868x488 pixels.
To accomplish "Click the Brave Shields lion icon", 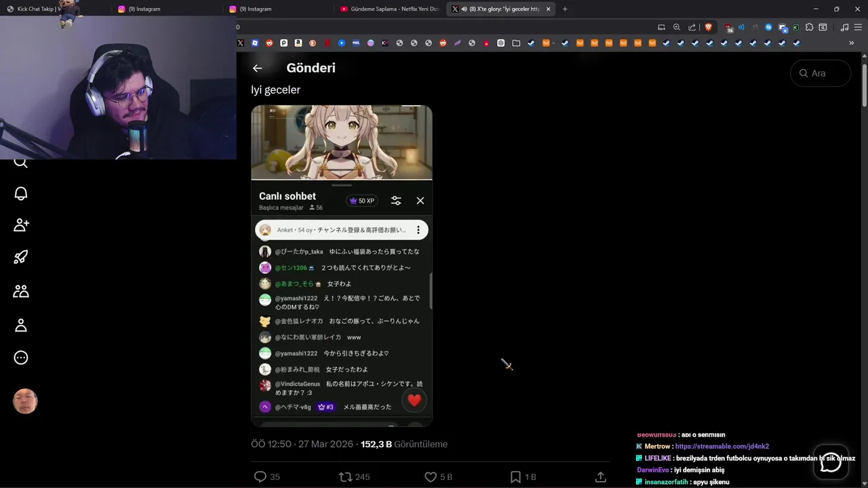I will coord(709,27).
